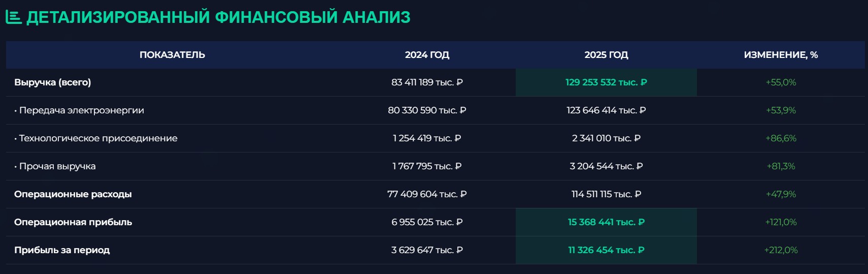
Task: Click the 83 411 189 тыс. ₽ cell
Action: pos(427,82)
